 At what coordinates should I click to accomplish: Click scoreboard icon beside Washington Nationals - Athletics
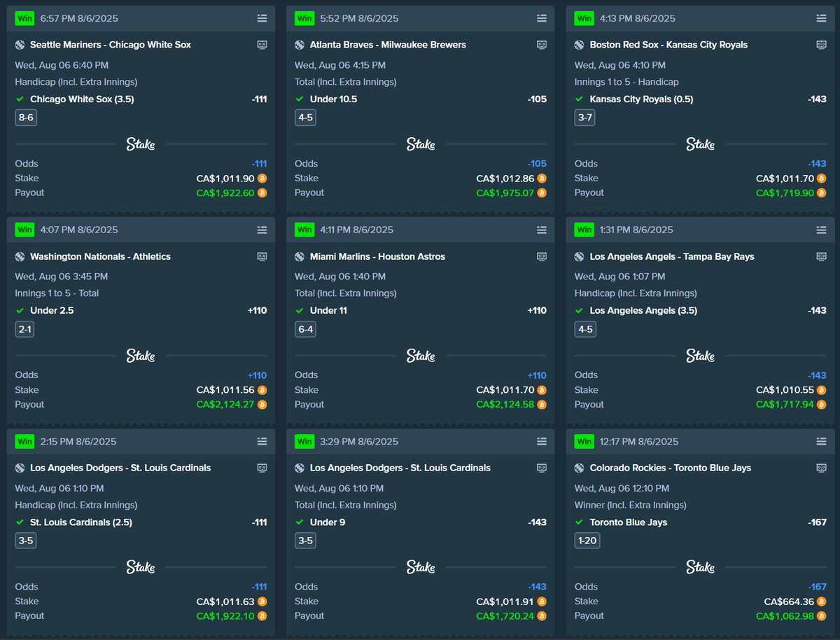[x=262, y=256]
